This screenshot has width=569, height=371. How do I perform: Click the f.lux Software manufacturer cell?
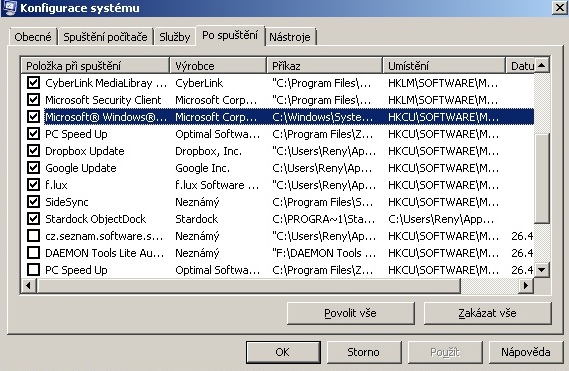point(217,185)
